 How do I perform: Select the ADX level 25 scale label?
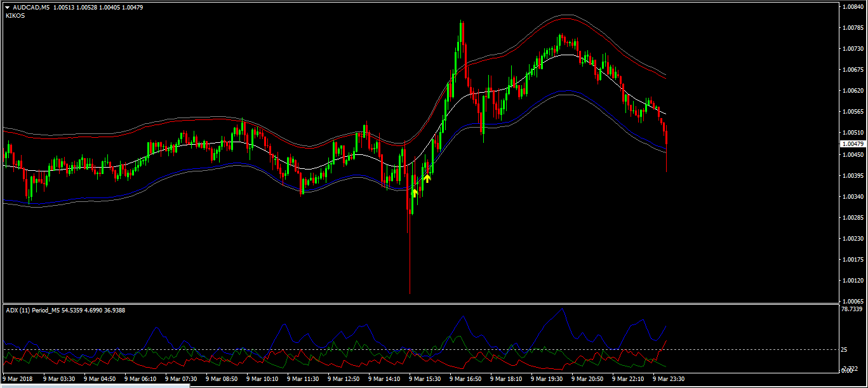tap(844, 350)
